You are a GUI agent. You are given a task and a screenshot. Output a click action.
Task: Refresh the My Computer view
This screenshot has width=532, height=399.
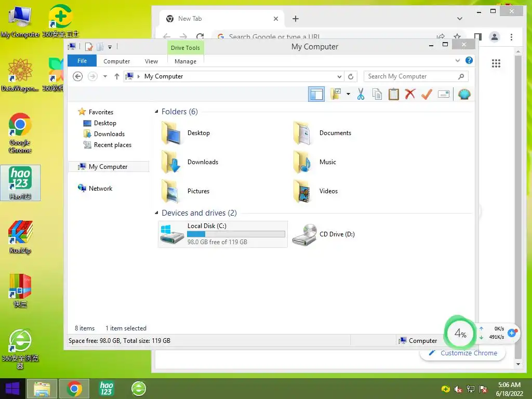click(x=351, y=76)
